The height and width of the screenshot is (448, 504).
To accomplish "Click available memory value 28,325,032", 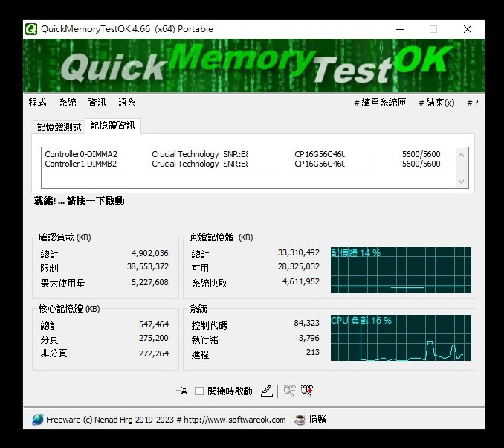I will [299, 266].
